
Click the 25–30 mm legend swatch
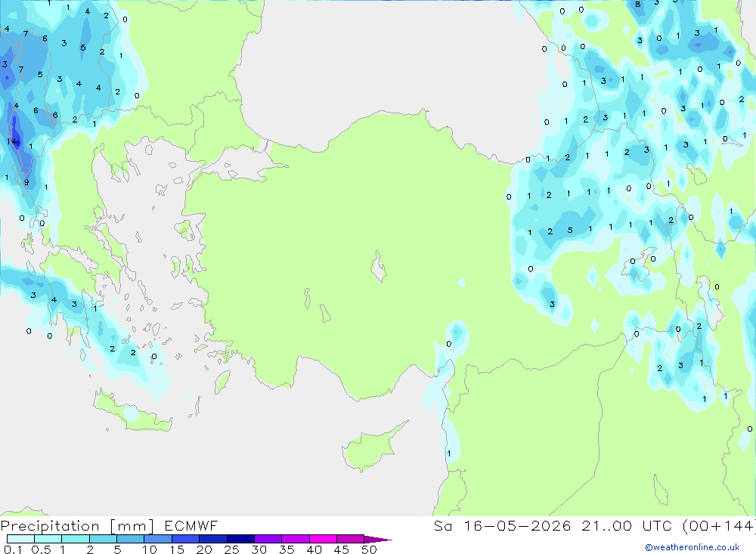(x=240, y=539)
